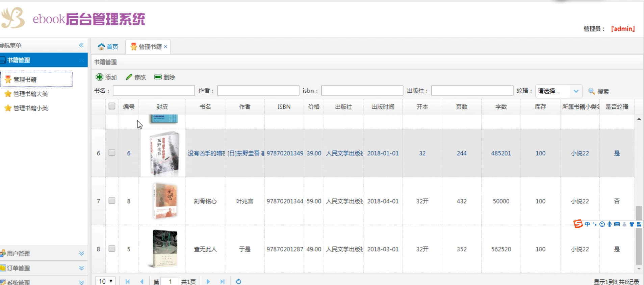
Task: Toggle the select-all header checkbox
Action: coord(112,106)
